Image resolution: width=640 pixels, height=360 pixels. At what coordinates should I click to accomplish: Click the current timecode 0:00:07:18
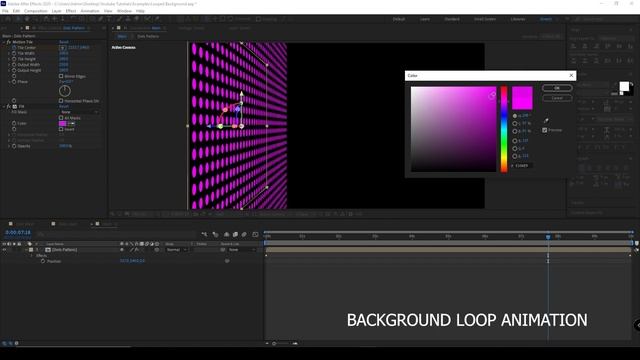(x=18, y=232)
